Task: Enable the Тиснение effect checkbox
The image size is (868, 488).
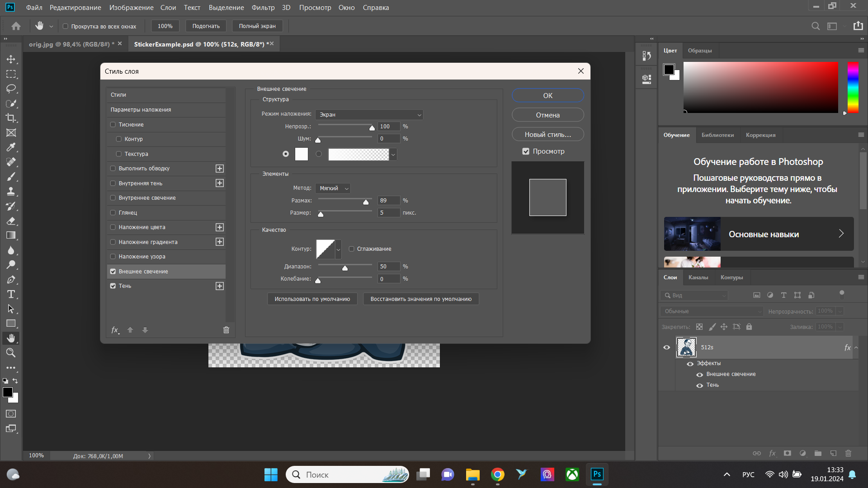Action: [x=113, y=125]
